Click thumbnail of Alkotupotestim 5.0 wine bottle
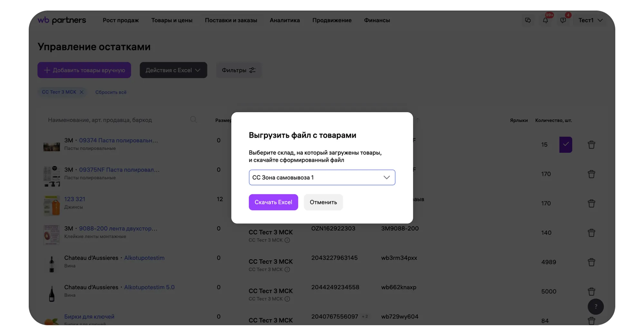Viewport: 644px width, 336px height. coord(52,293)
